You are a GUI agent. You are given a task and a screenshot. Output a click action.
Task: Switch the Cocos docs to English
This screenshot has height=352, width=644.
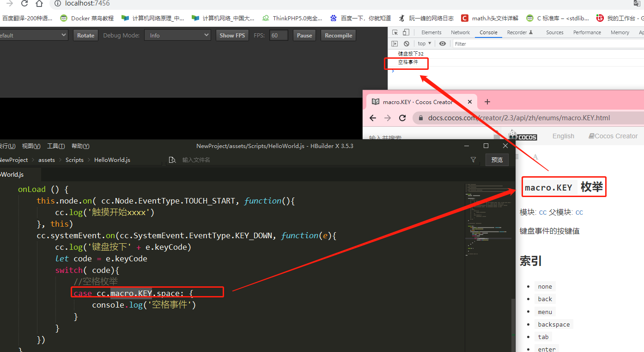(x=563, y=136)
